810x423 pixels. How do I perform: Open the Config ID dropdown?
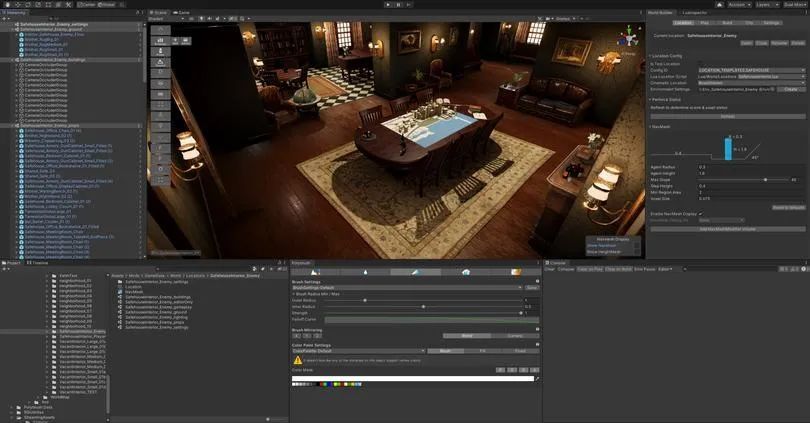point(752,70)
